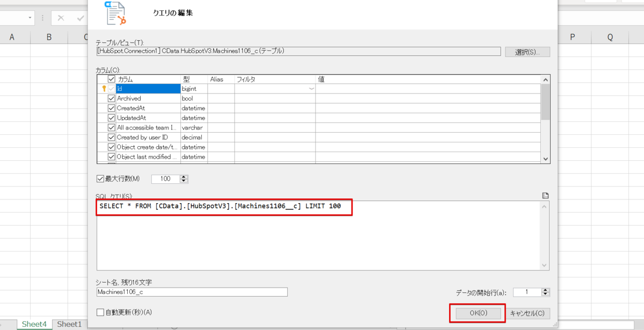Image resolution: width=644 pixels, height=330 pixels.
Task: Switch to the Sheet1 tab
Action: pos(69,324)
